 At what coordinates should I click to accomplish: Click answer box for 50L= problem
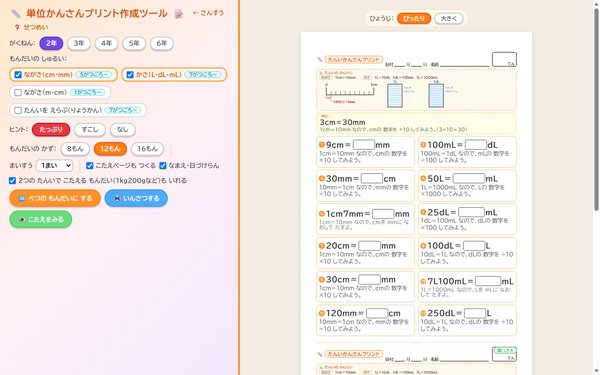click(468, 178)
